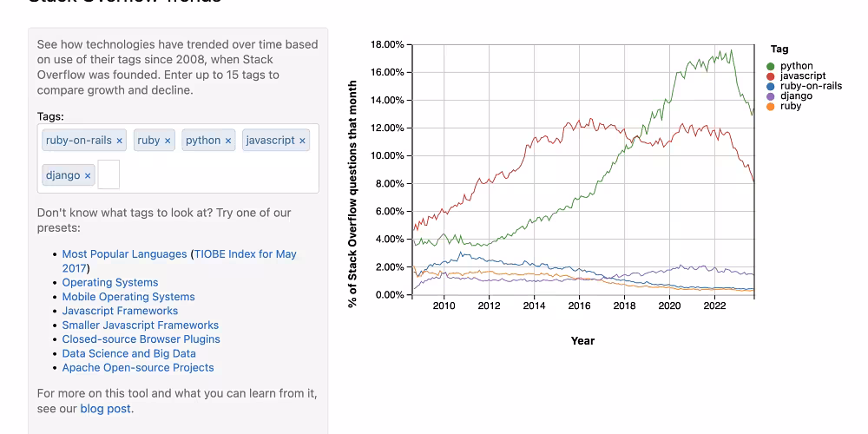The width and height of the screenshot is (868, 434).
Task: Select Apache Open-source Projects preset
Action: pos(138,367)
